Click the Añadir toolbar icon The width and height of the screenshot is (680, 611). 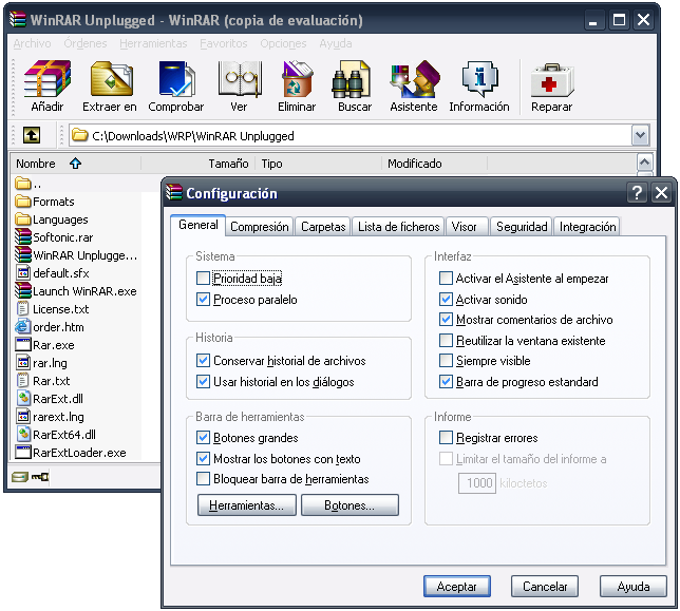[47, 79]
